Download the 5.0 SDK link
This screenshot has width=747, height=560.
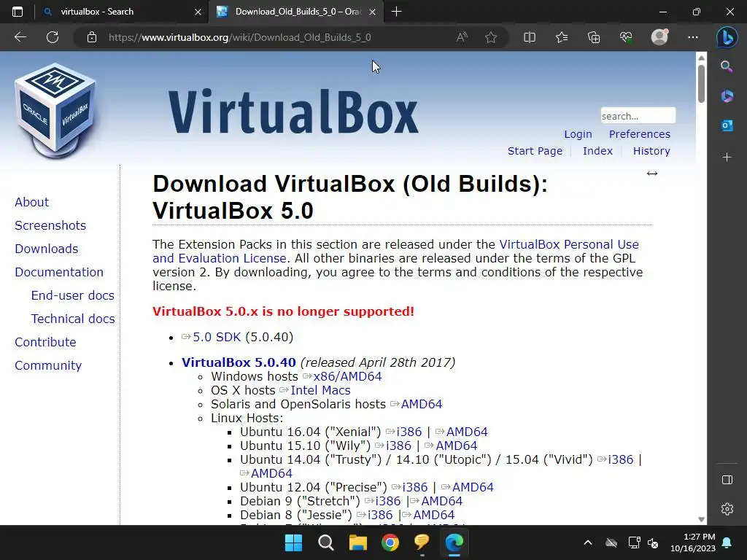[217, 337]
